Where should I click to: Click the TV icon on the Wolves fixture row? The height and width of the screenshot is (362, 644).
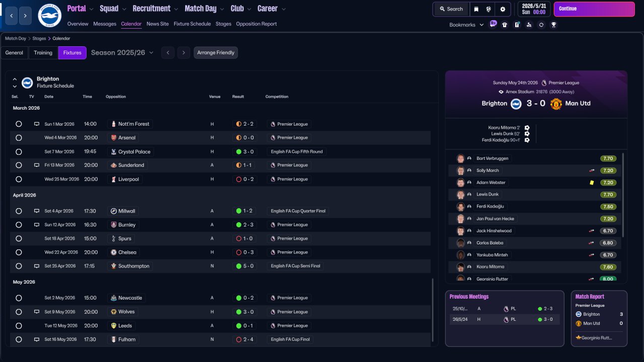(x=36, y=312)
